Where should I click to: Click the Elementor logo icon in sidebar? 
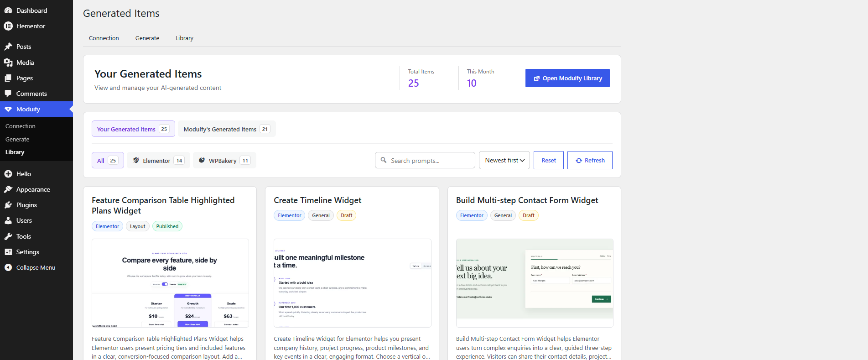8,26
